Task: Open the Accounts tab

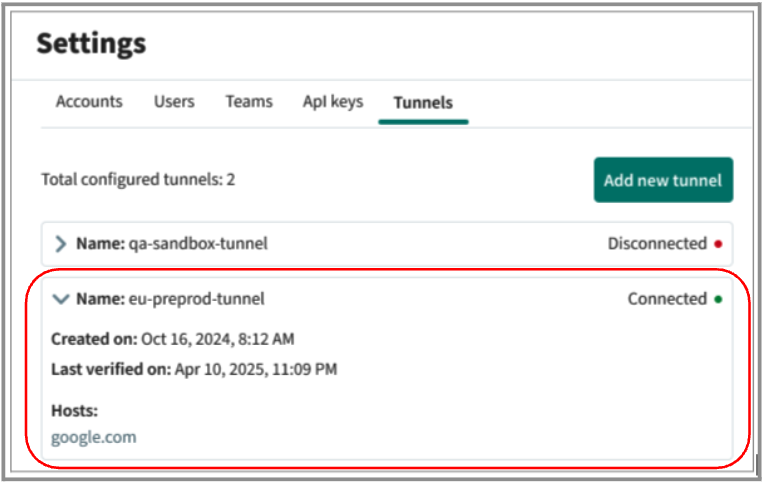Action: pos(89,102)
